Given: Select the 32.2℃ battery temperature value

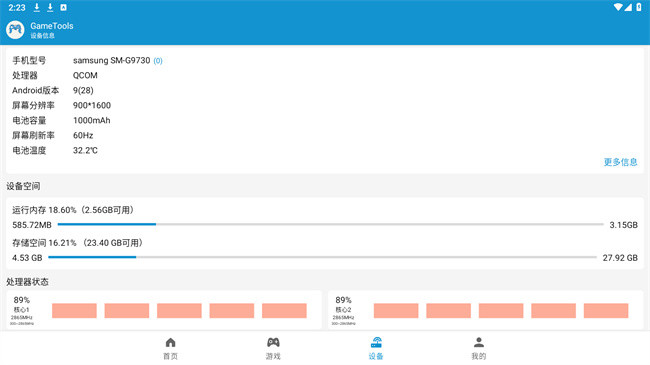Looking at the screenshot, I should coord(85,150).
